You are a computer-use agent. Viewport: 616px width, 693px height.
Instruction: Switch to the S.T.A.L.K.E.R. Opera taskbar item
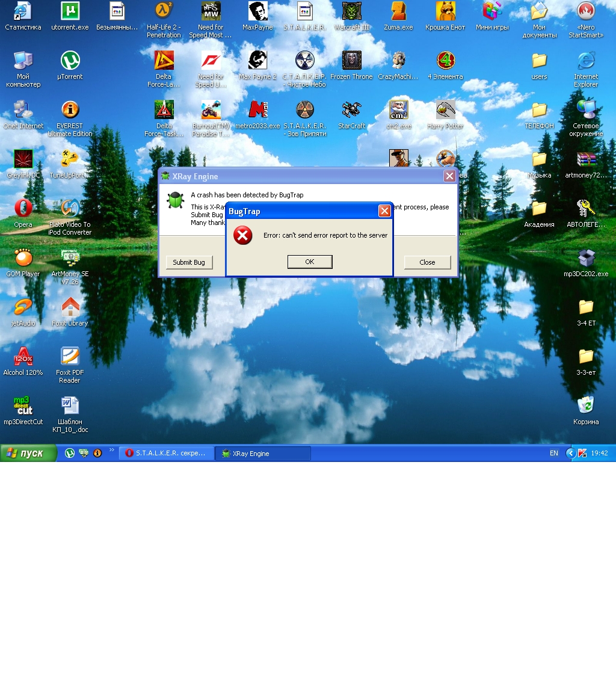166,453
